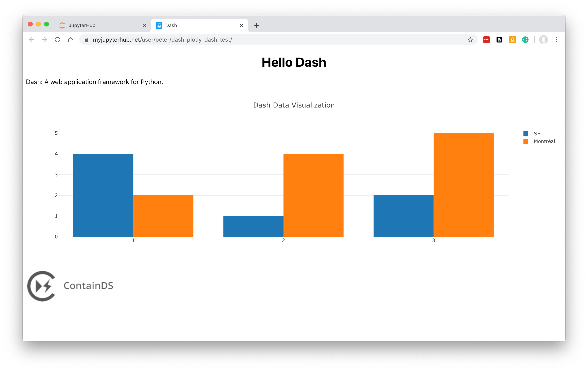This screenshot has height=371, width=588.
Task: Click the Chrome profile avatar
Action: point(544,40)
